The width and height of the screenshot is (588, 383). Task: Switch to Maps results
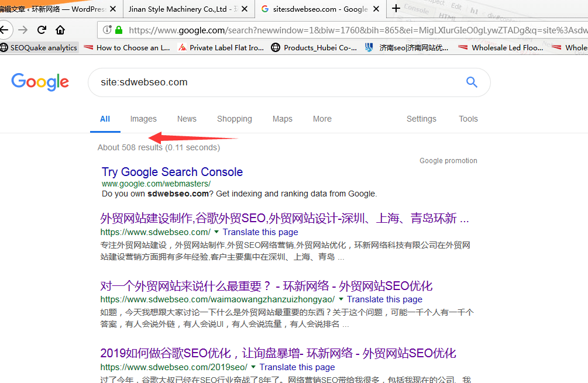283,119
